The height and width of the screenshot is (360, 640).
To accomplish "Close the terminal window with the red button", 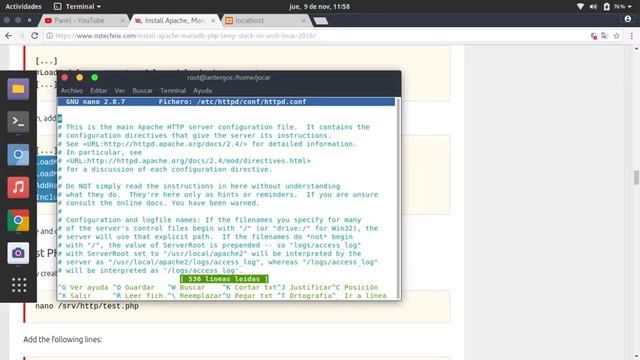I will point(64,77).
